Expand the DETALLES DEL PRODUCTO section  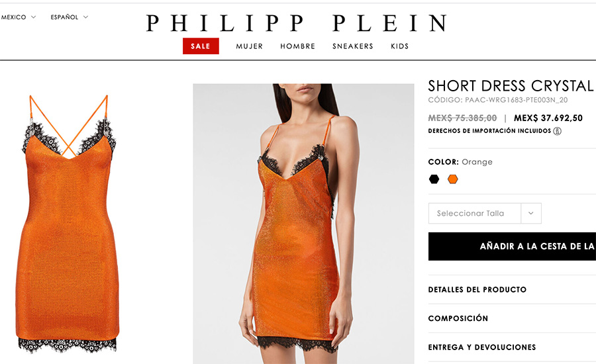[512, 289]
